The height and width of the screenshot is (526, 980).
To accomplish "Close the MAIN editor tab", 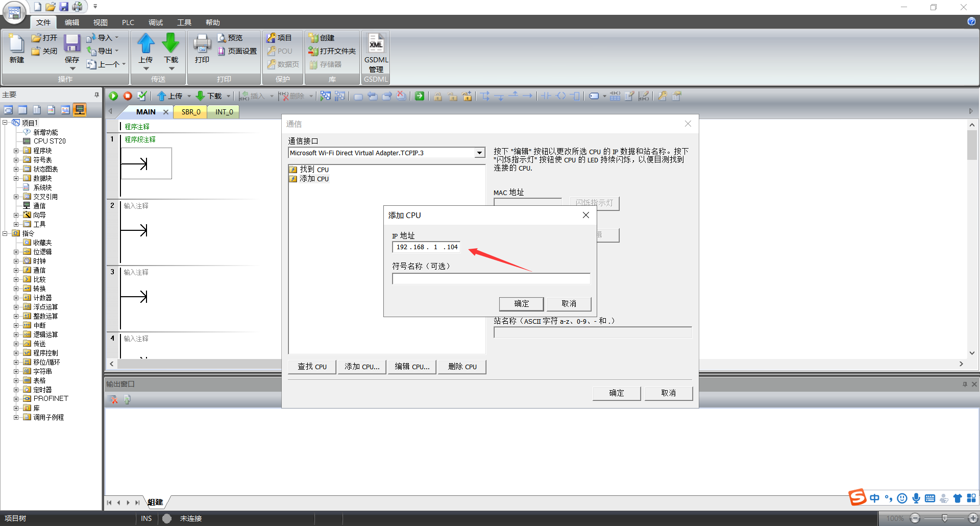I will point(166,112).
